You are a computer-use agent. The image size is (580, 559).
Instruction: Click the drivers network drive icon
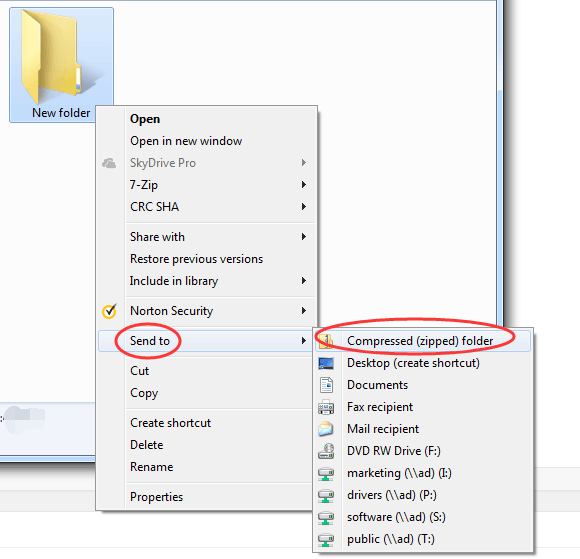click(326, 495)
